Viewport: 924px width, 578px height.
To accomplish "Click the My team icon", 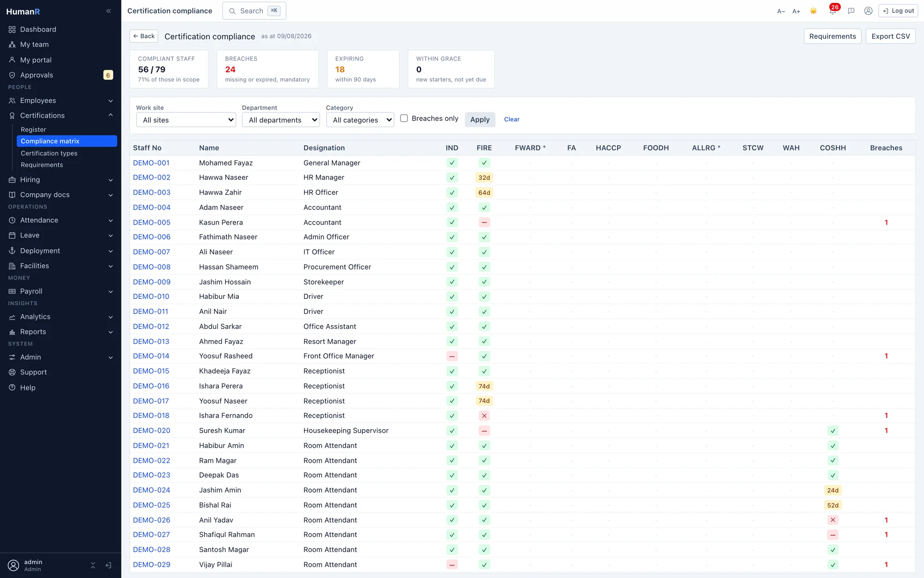I will (x=12, y=44).
